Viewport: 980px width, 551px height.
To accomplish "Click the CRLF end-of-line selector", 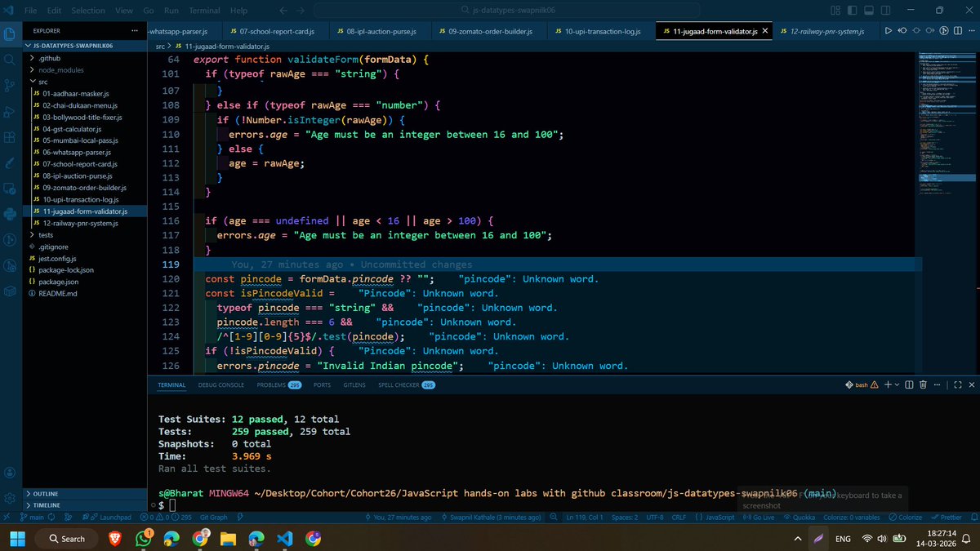I will coord(679,518).
